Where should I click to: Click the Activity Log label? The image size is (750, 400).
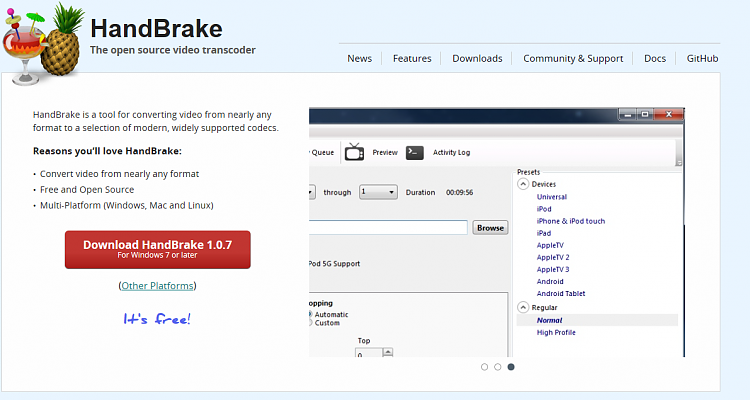[451, 152]
